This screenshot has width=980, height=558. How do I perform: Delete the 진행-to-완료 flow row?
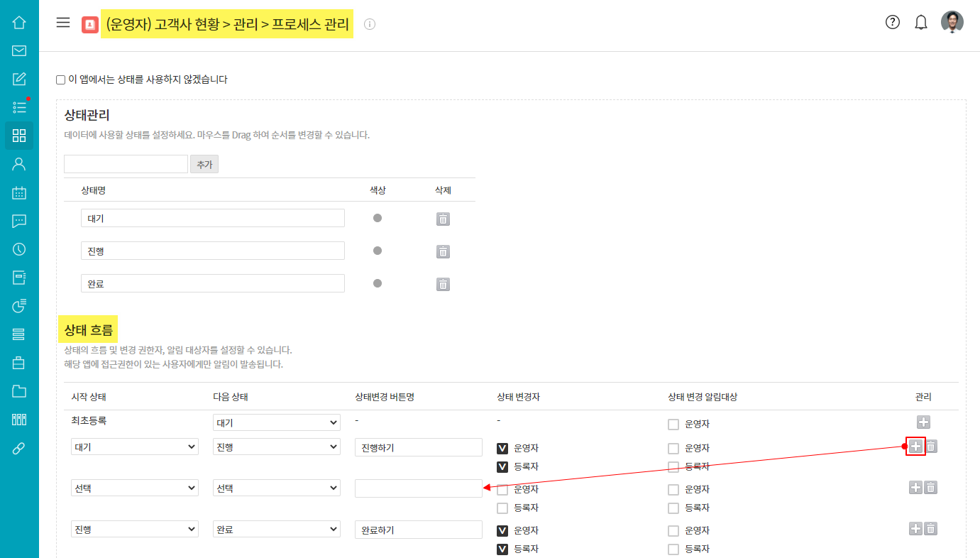coord(931,529)
